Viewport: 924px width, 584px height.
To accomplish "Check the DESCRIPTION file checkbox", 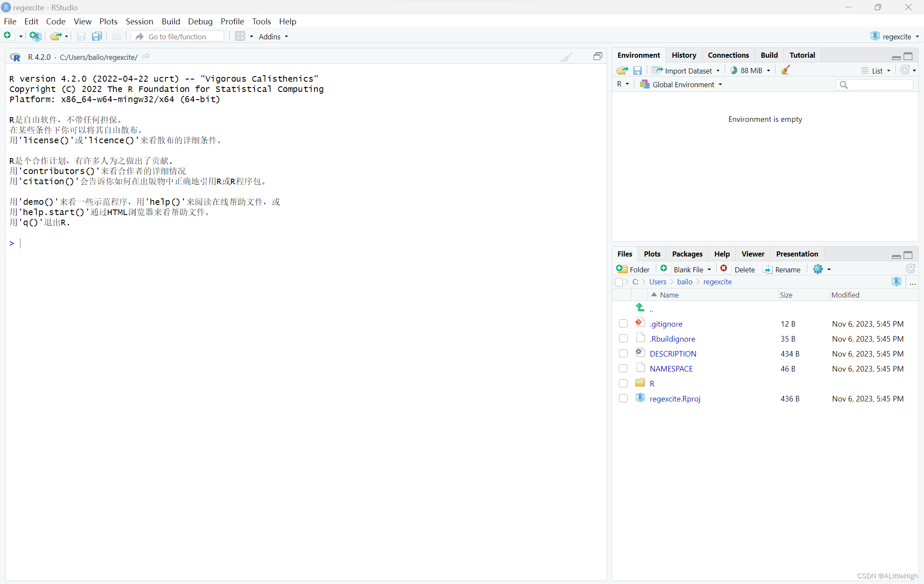I will tap(623, 354).
